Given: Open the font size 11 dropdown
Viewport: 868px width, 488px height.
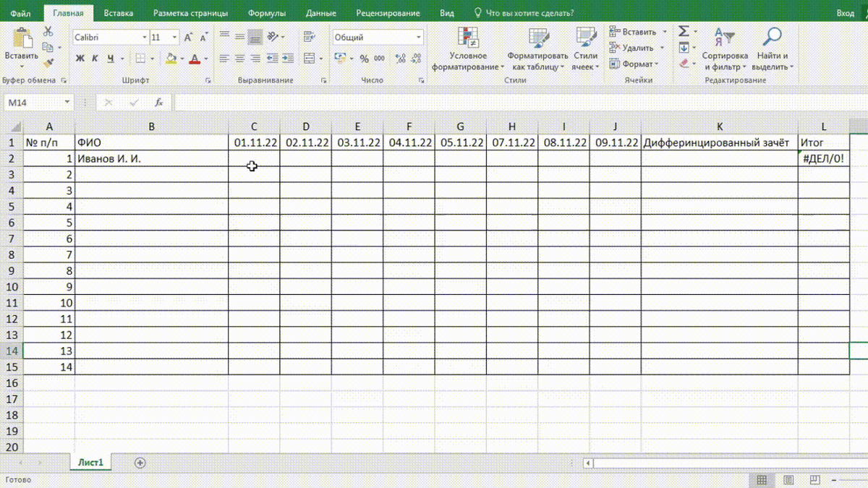Looking at the screenshot, I should (x=175, y=37).
